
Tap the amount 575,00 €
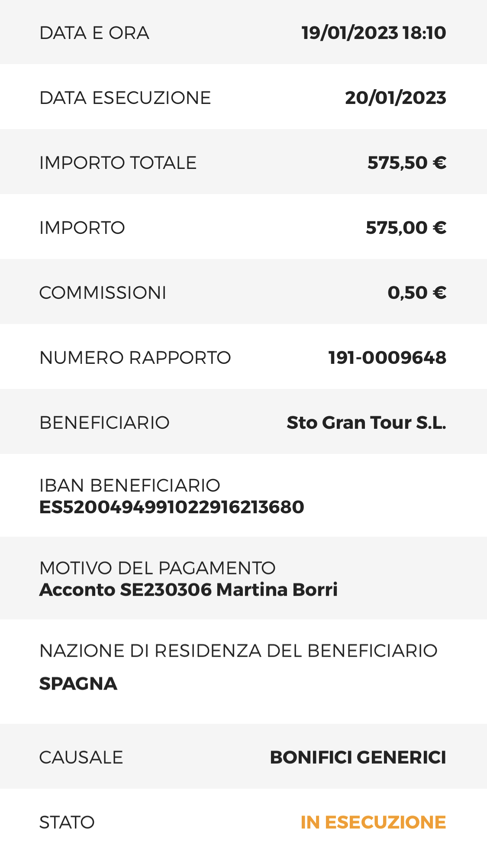[406, 228]
